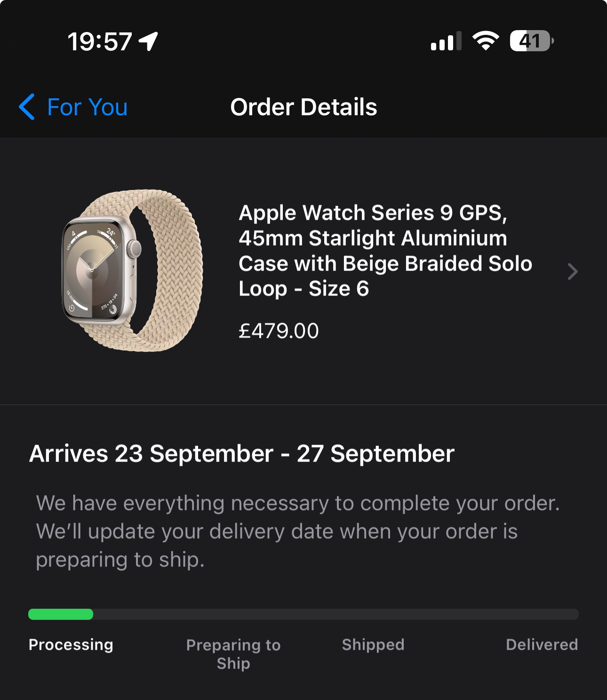Select the Delivered status step

click(542, 644)
